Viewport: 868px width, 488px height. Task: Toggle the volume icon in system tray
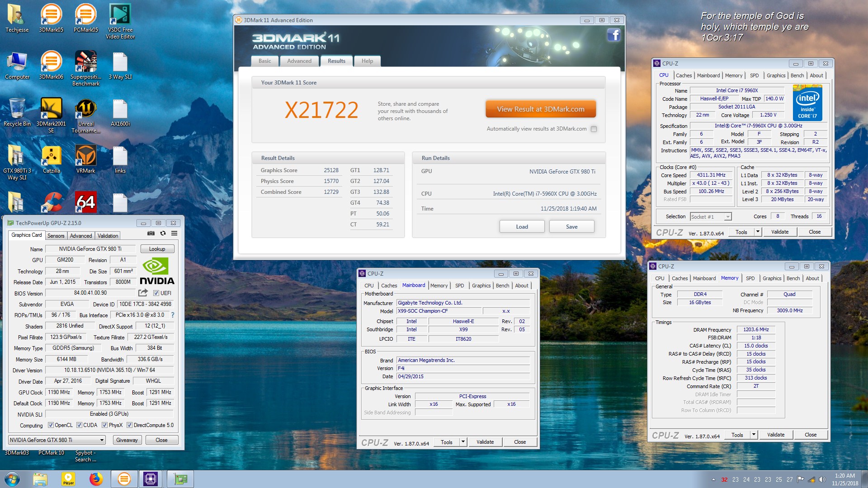pyautogui.click(x=822, y=479)
